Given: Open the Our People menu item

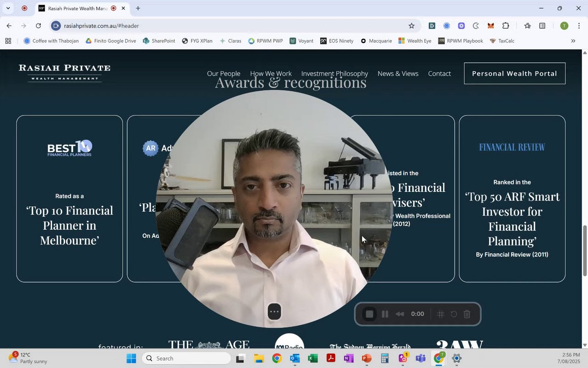Looking at the screenshot, I should point(224,74).
